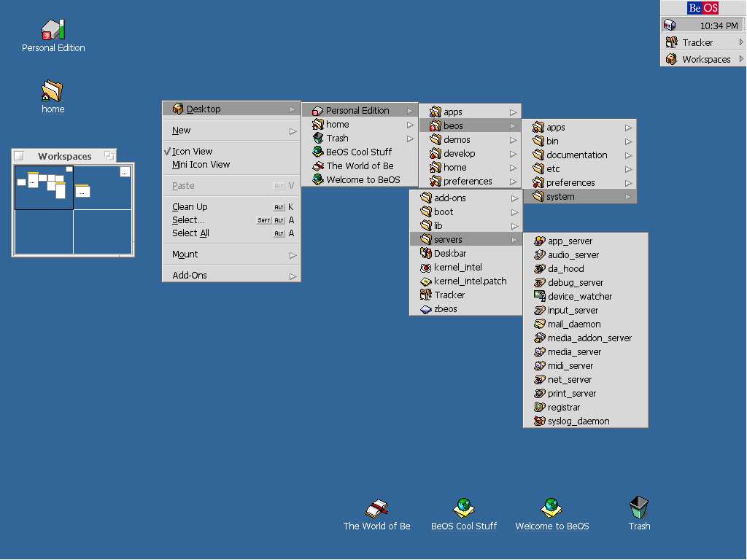Open the Trash desktop icon

coord(639,507)
